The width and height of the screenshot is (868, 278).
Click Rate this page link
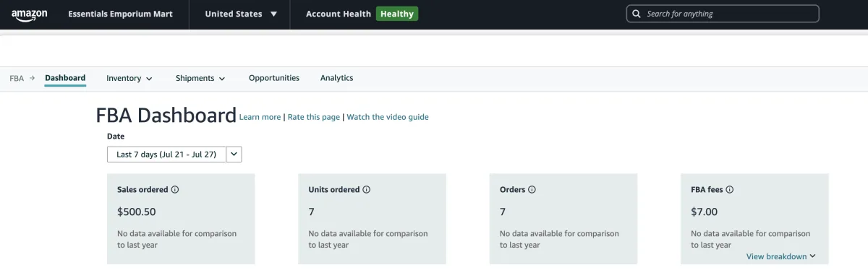coord(314,117)
